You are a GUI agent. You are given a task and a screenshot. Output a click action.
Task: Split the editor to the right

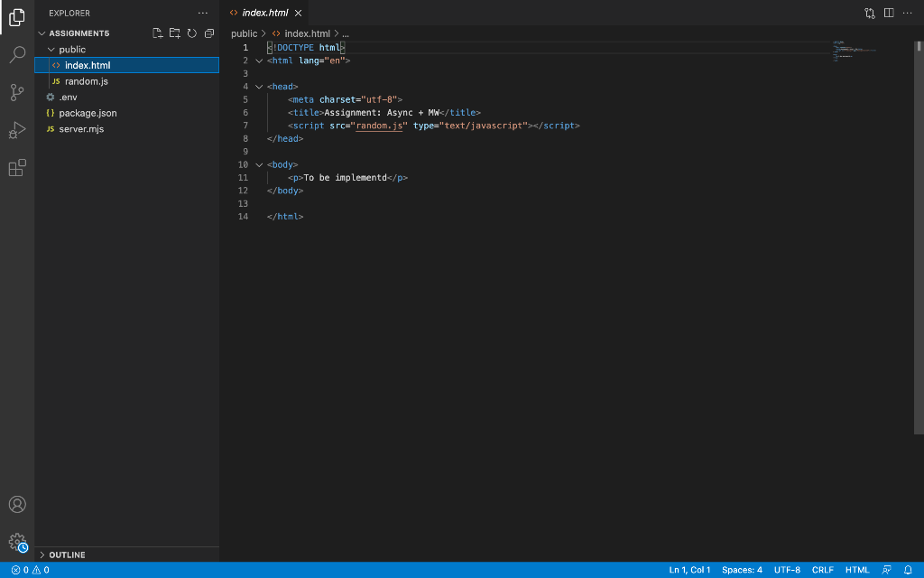point(889,13)
